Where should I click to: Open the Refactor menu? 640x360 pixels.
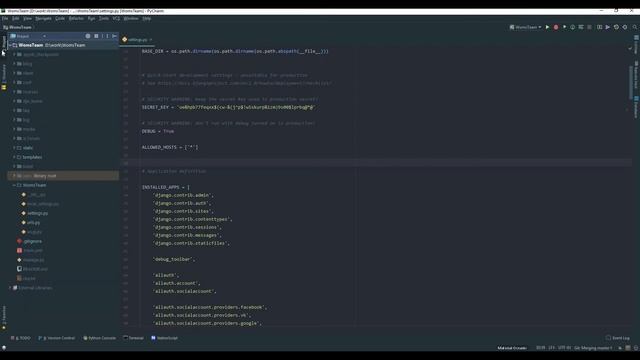click(x=76, y=18)
